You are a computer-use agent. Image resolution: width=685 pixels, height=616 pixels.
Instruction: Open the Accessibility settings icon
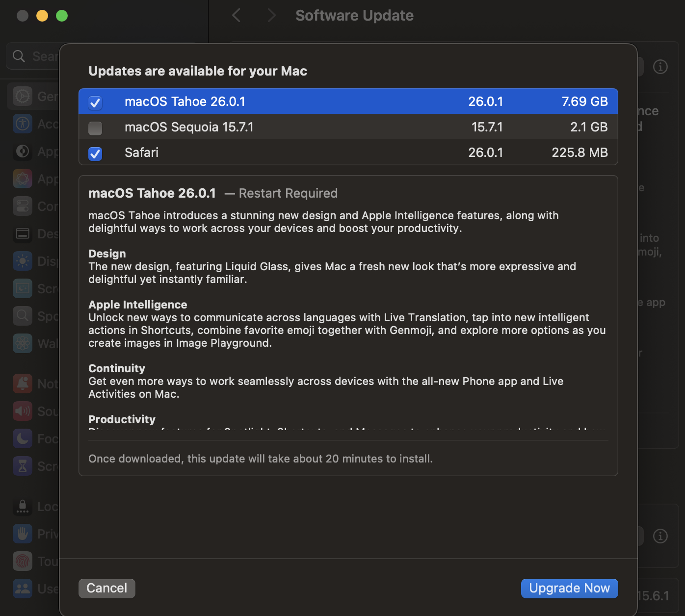coord(23,124)
